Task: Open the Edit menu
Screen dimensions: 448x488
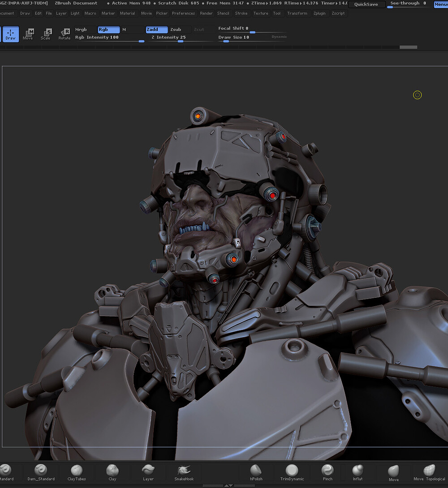Action: 38,13
